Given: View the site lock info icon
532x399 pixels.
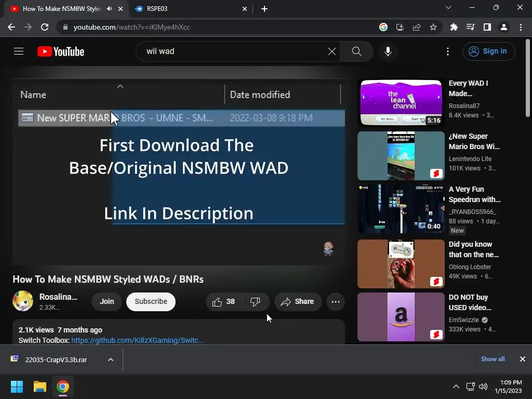Looking at the screenshot, I should [65, 27].
